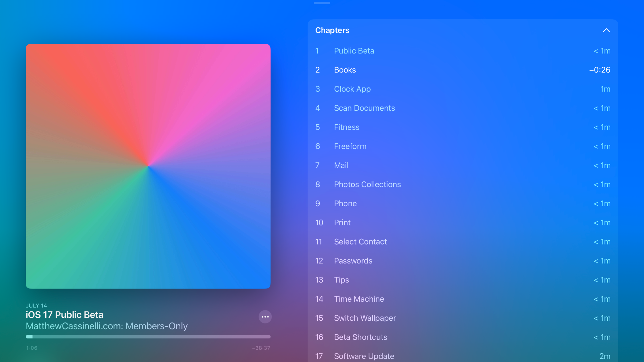Tap the iOS 17 Public Beta episode title
The height and width of the screenshot is (362, 644).
coord(64,315)
